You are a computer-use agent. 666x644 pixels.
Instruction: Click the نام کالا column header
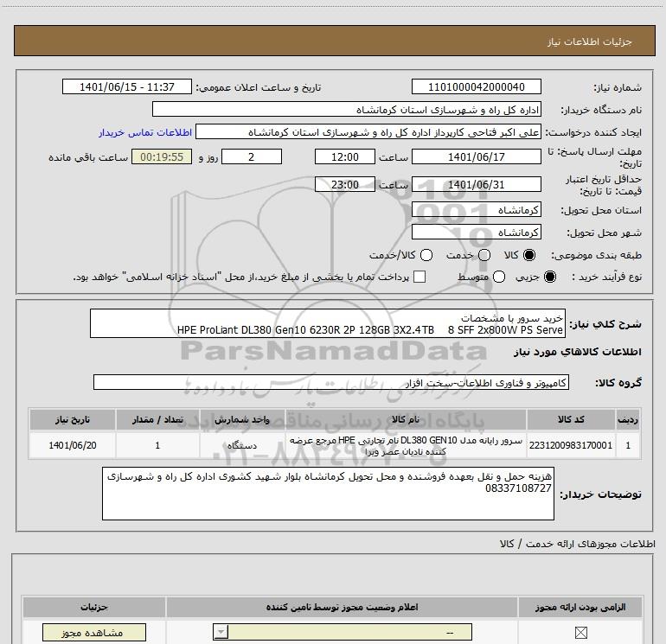click(406, 419)
